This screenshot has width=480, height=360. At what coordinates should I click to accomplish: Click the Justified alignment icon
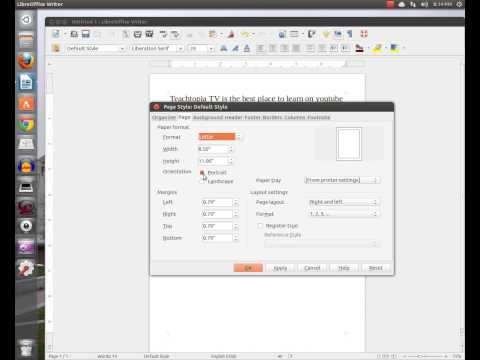coord(296,48)
